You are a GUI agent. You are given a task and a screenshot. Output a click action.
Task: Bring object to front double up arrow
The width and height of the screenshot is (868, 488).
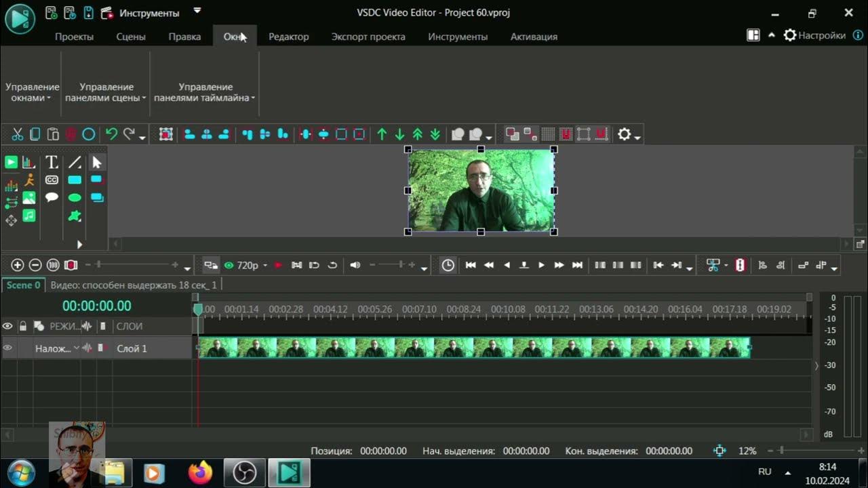[418, 134]
